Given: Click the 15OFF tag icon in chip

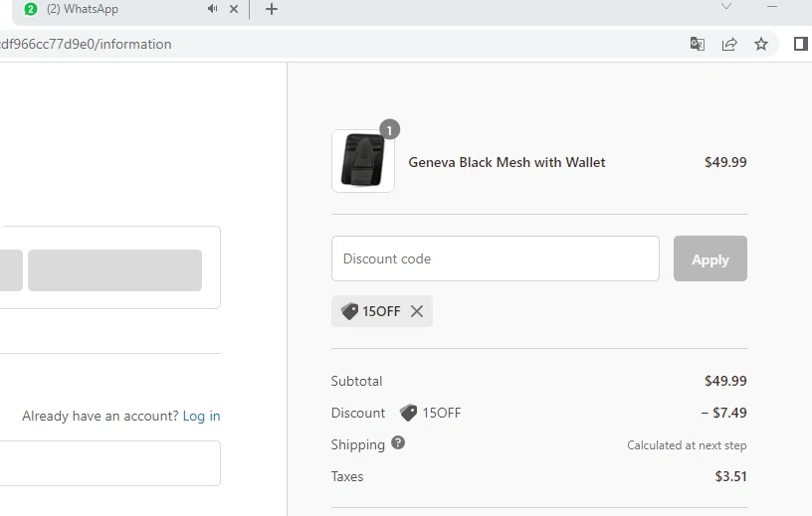Looking at the screenshot, I should pyautogui.click(x=349, y=311).
